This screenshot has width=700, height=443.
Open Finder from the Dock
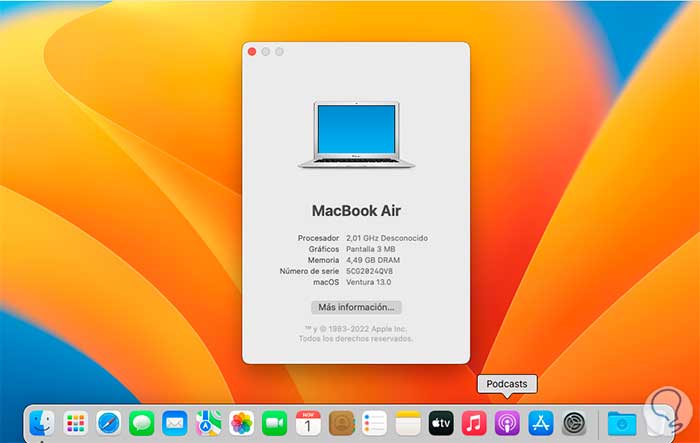[42, 422]
